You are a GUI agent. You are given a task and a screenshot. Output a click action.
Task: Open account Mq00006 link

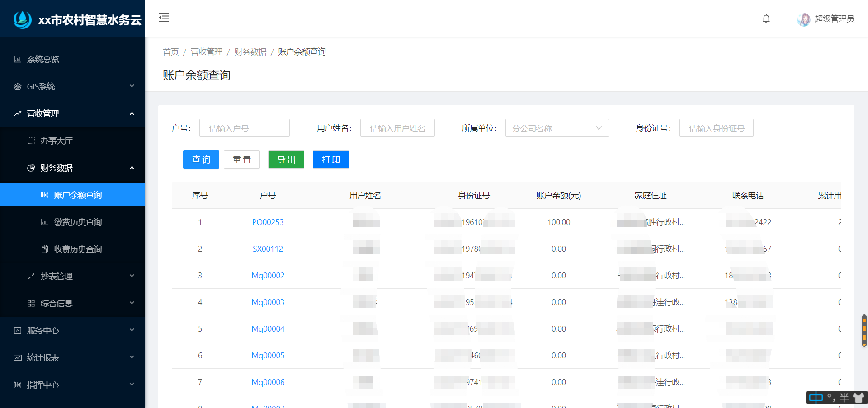tap(268, 382)
